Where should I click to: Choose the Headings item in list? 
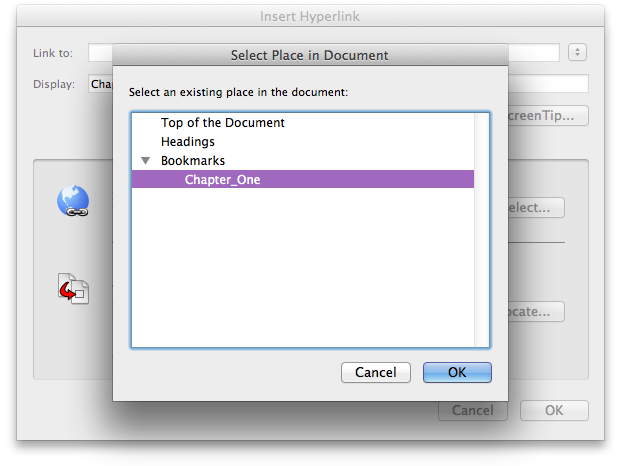[x=188, y=142]
